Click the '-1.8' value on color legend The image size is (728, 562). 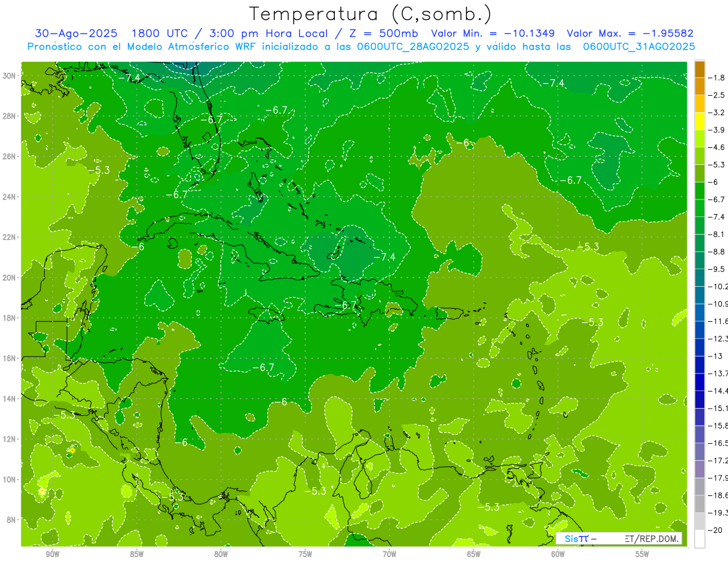716,78
